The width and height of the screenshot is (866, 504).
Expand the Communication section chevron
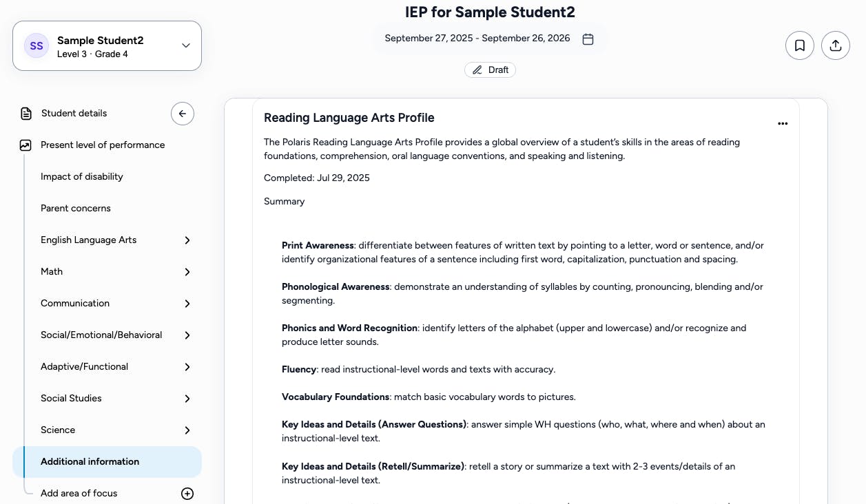[187, 304]
